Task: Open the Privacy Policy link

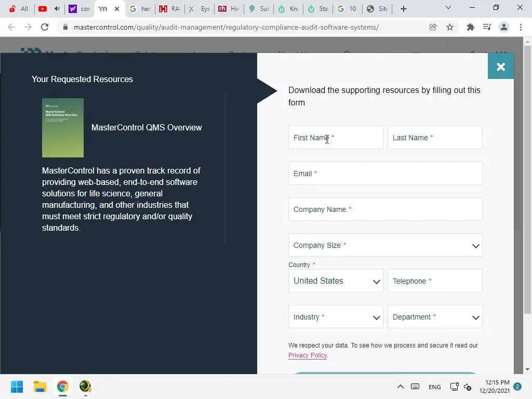Action: 308,355
